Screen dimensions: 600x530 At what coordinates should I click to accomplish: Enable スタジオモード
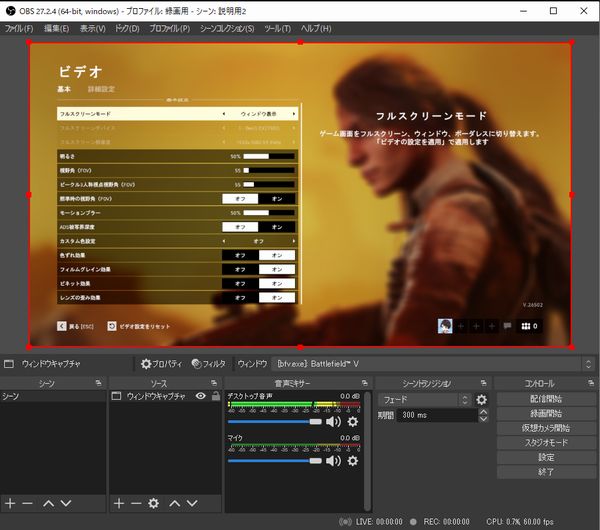click(546, 443)
